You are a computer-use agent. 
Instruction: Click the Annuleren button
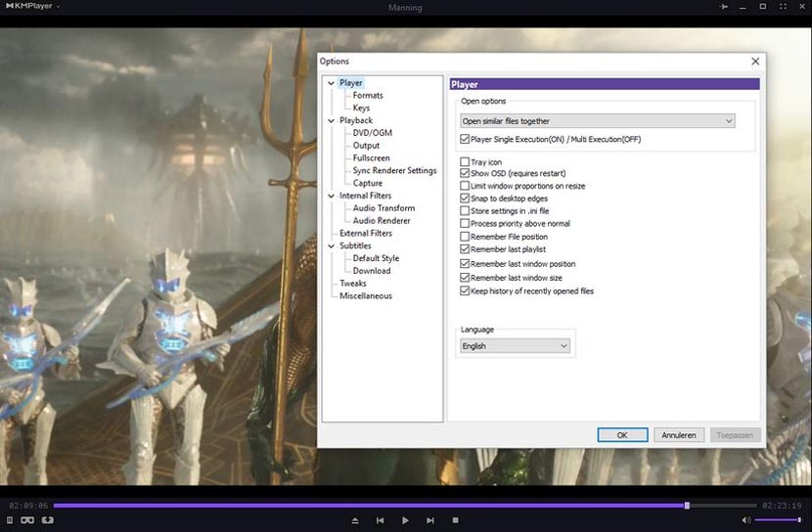(678, 435)
